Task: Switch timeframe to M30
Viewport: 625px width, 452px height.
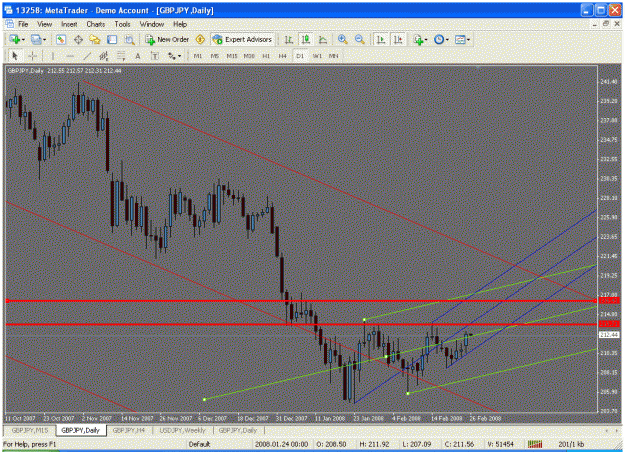Action: [249, 56]
